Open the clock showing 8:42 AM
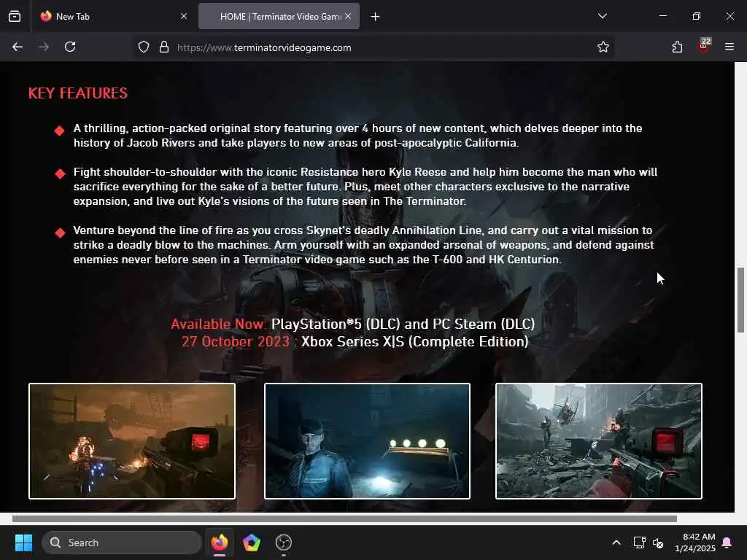 695,542
